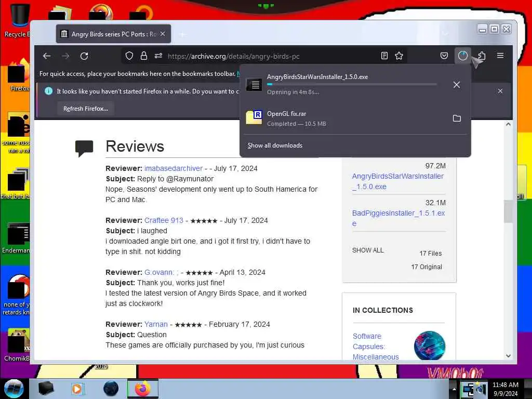Reload the current page
Screen dimensions: 532x399
[84, 56]
